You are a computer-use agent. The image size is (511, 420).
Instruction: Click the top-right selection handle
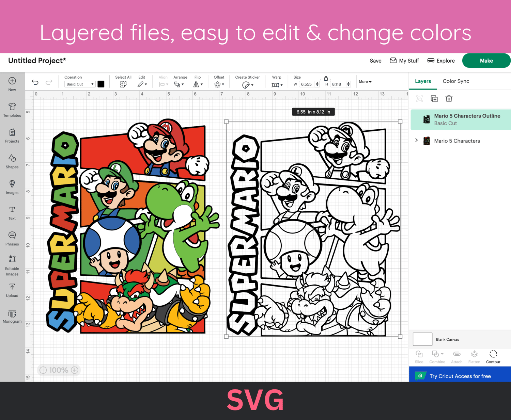pos(400,122)
